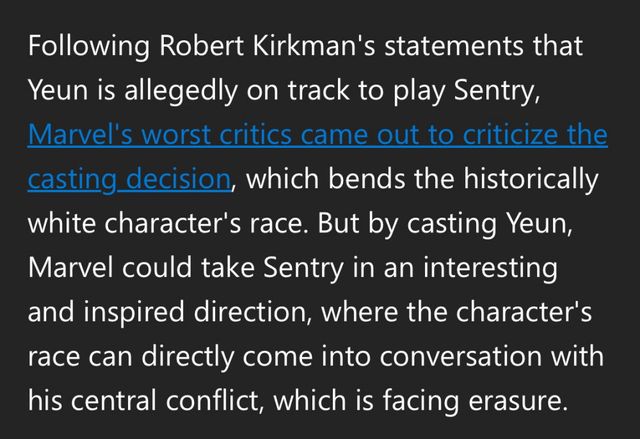Place cursor on the word "Kirkman's"
This screenshot has width=640, height=439.
tap(307, 47)
